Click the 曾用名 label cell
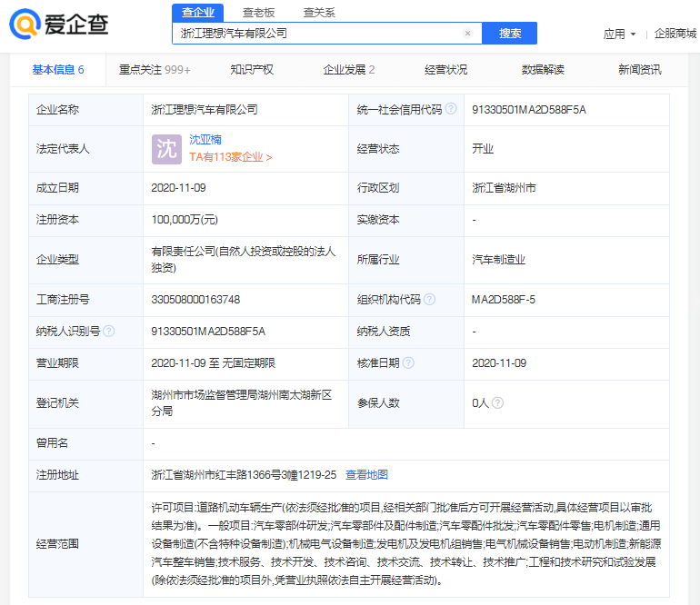Screen dimensions: 700x605 pos(85,443)
